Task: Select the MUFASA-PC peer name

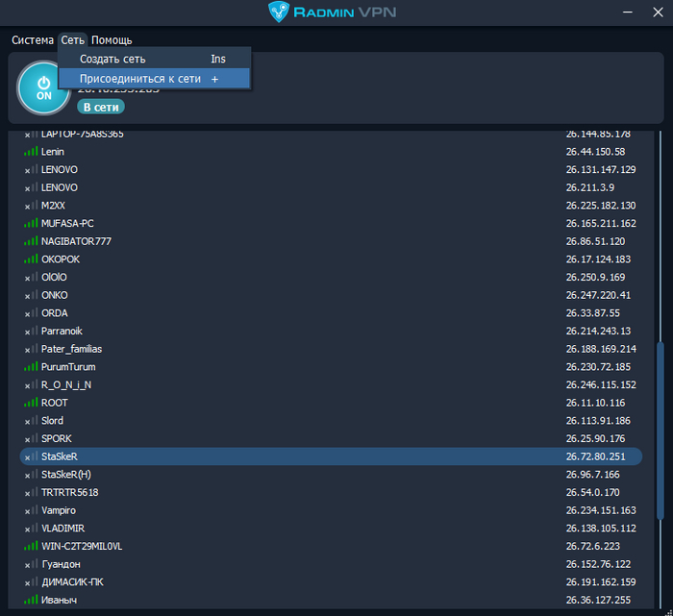Action: click(67, 223)
